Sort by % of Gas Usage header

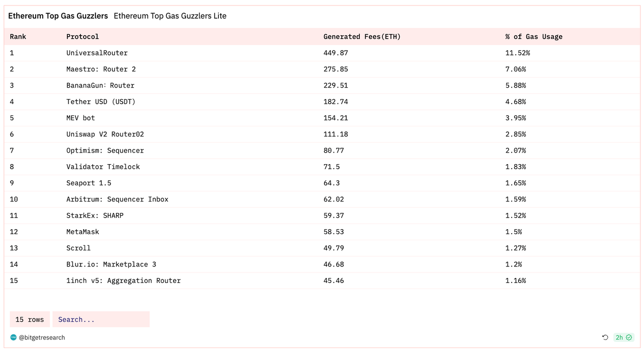click(x=534, y=37)
